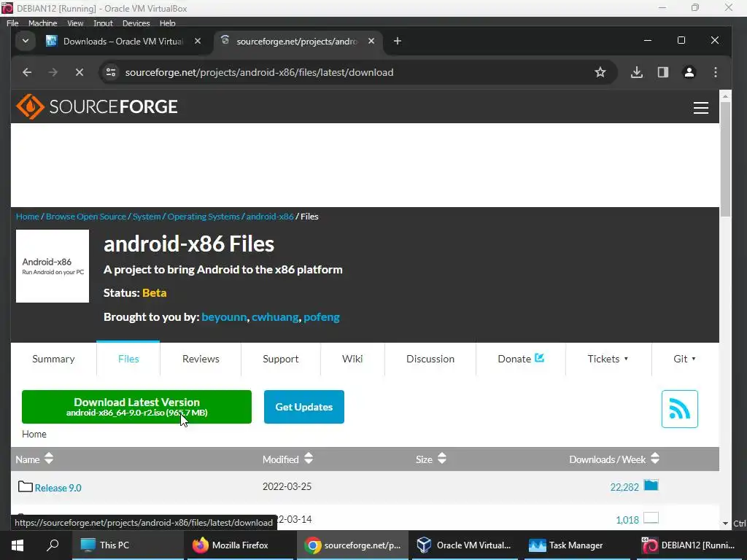Go to Operating Systems breadcrumb

204,216
